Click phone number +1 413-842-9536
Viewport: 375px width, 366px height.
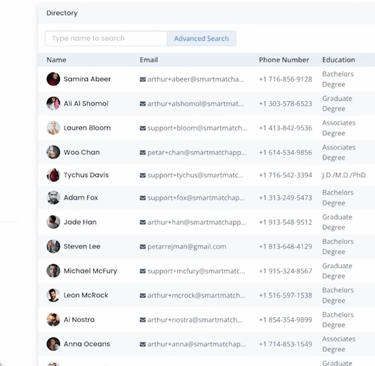coord(286,128)
